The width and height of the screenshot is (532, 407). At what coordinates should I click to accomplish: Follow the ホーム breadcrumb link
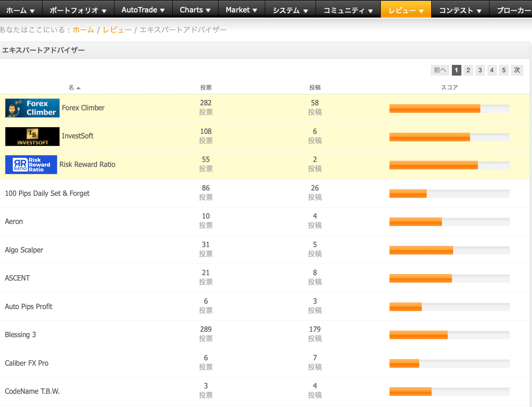[x=83, y=30]
